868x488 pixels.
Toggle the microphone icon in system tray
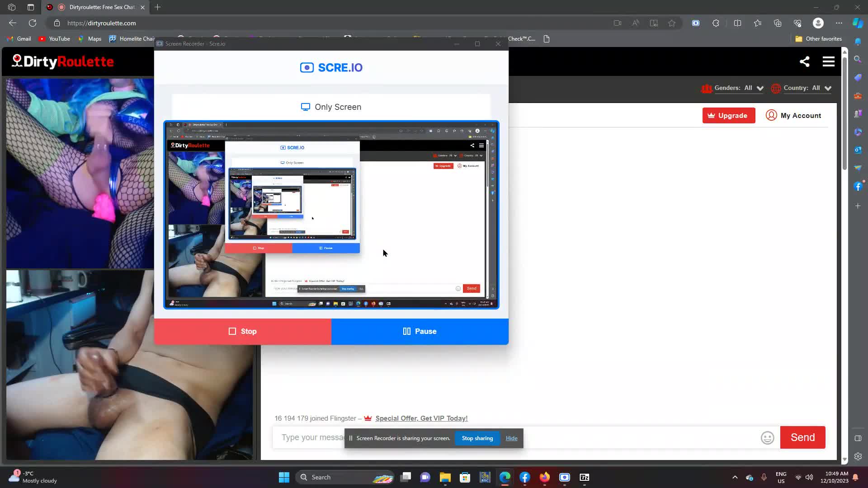click(x=764, y=477)
